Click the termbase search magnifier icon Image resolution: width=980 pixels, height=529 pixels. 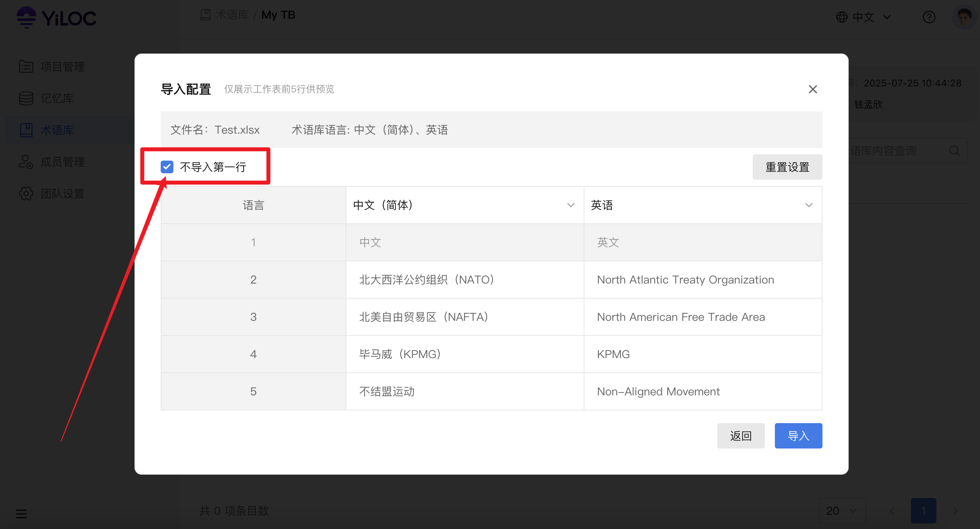(955, 151)
